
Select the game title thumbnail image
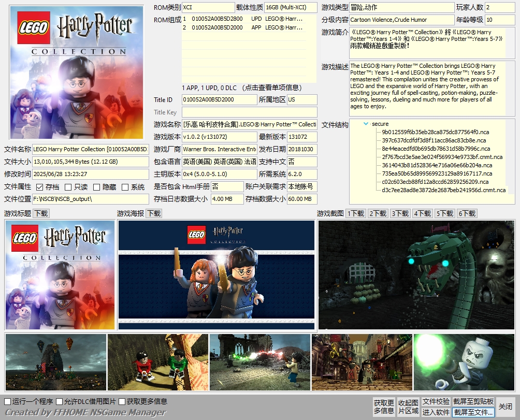pyautogui.click(x=60, y=275)
